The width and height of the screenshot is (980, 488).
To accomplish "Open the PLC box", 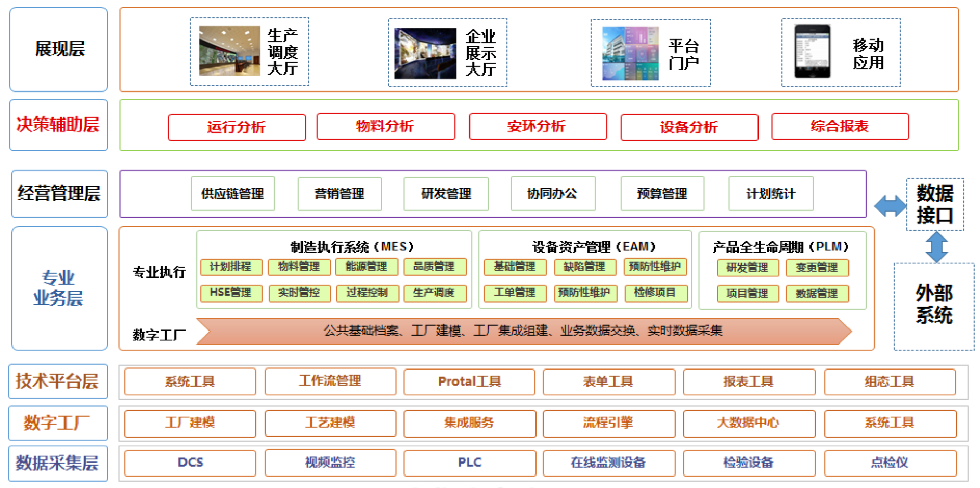I will [470, 463].
